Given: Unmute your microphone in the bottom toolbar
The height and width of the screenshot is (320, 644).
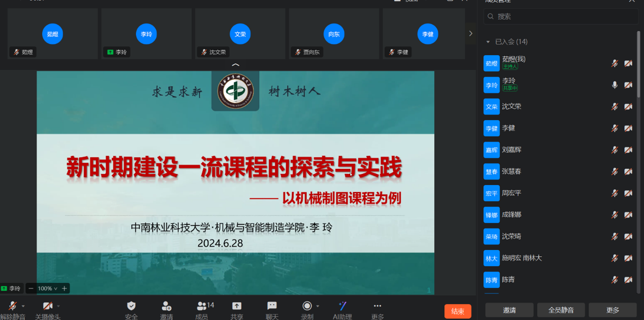Looking at the screenshot, I should 13,306.
